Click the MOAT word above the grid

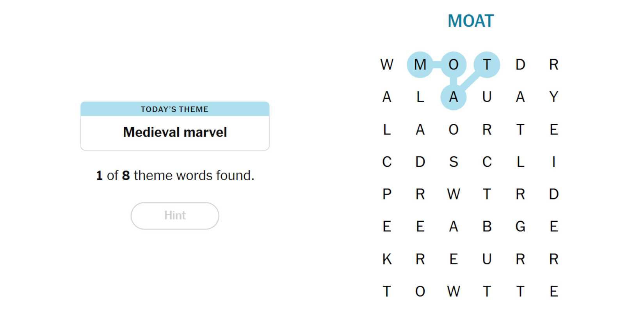[x=471, y=21]
